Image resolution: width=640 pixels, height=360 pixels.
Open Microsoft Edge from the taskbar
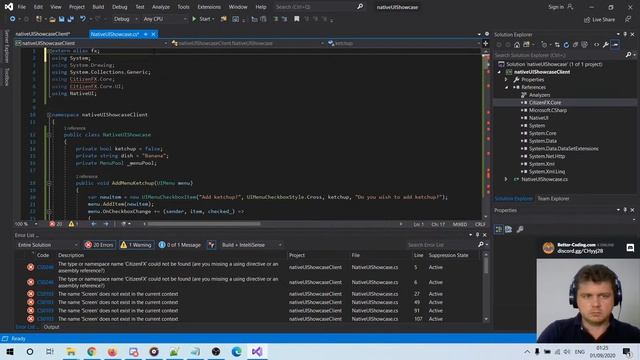(x=236, y=351)
